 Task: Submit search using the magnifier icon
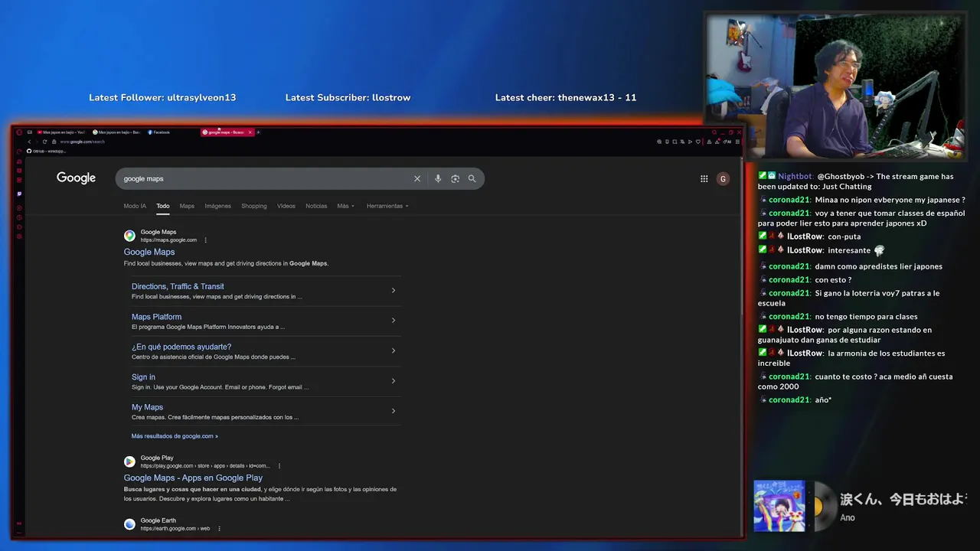472,178
